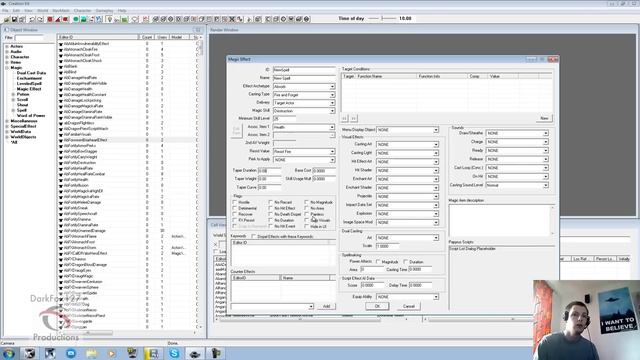Image resolution: width=640 pixels, height=360 pixels.
Task: Click the red square toolbar icon
Action: point(50,19)
